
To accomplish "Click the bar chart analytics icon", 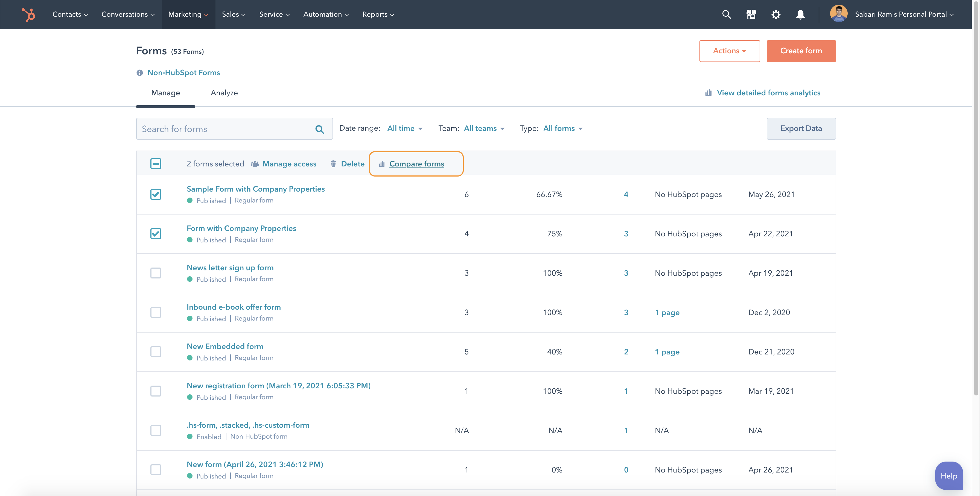I will 708,93.
